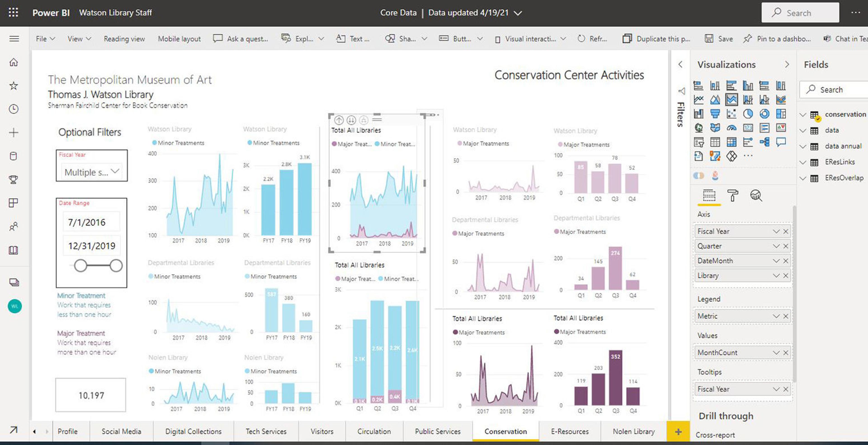Select the pie chart visualization icon

click(x=748, y=114)
